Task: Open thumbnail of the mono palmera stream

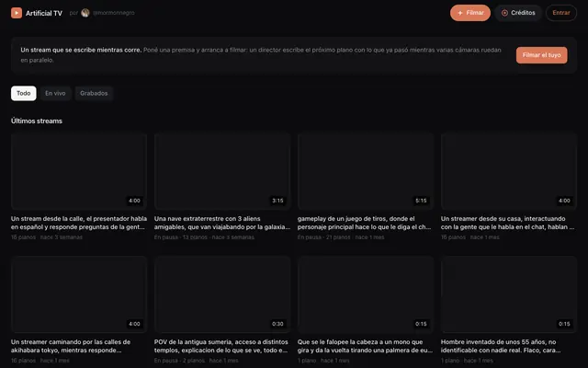Action: pyautogui.click(x=366, y=294)
